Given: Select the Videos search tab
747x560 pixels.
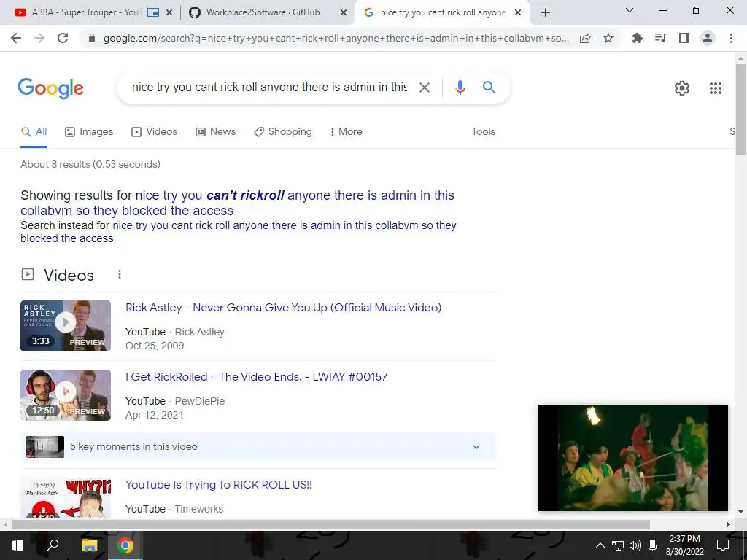Looking at the screenshot, I should coord(155,132).
